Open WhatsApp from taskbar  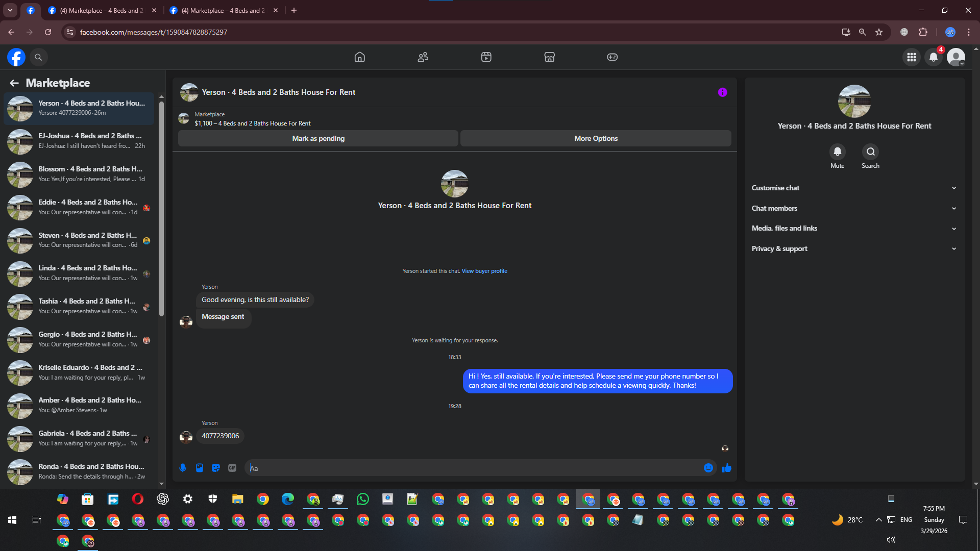click(363, 499)
